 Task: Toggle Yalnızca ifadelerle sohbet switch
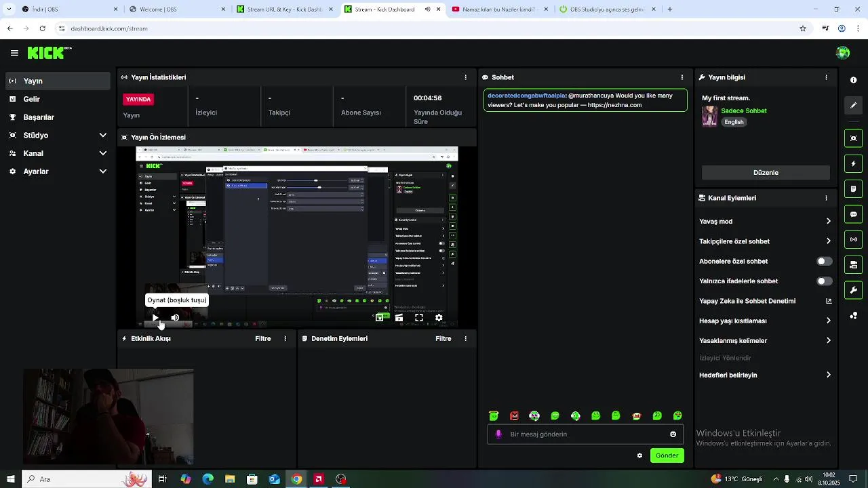[824, 281]
